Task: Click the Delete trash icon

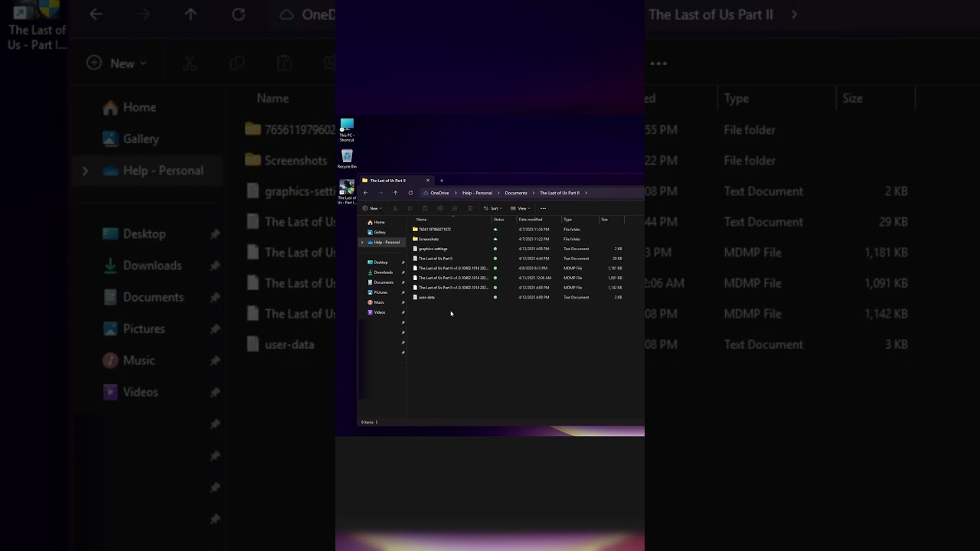Action: coord(470,208)
